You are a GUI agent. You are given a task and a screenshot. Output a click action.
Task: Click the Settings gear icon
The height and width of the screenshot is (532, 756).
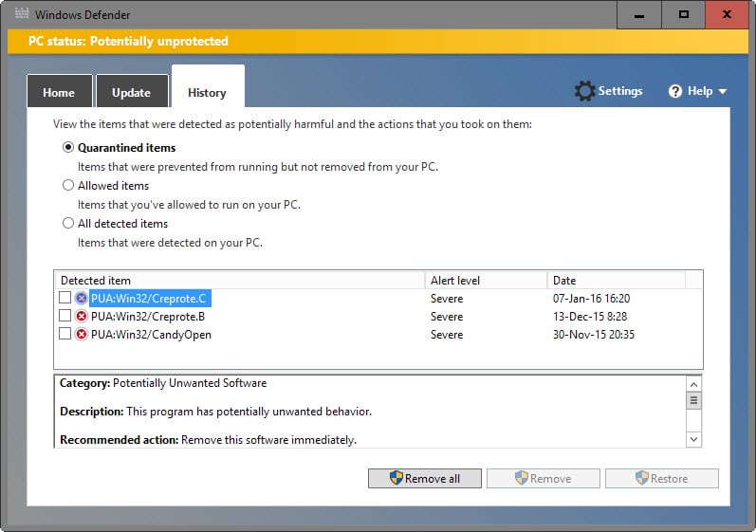click(x=584, y=91)
